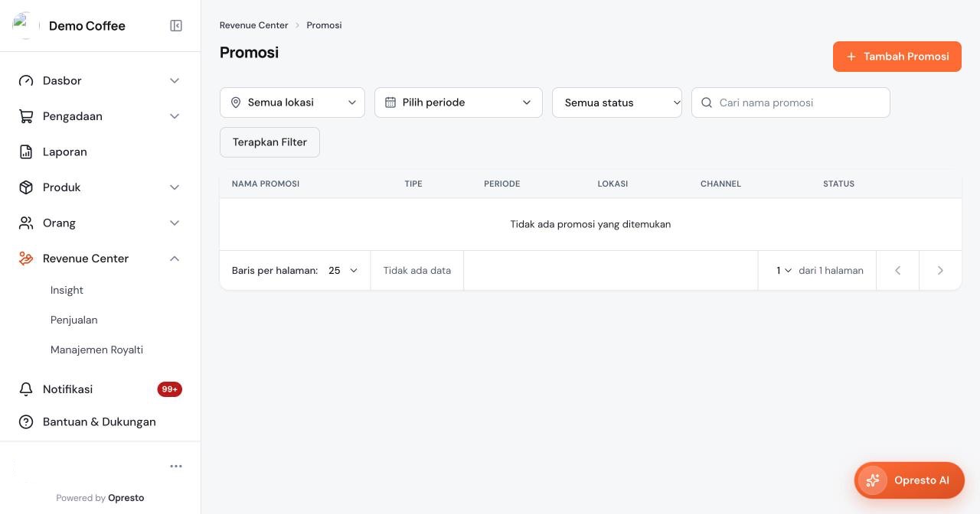Click the Revenue Center coins icon

coord(26,259)
